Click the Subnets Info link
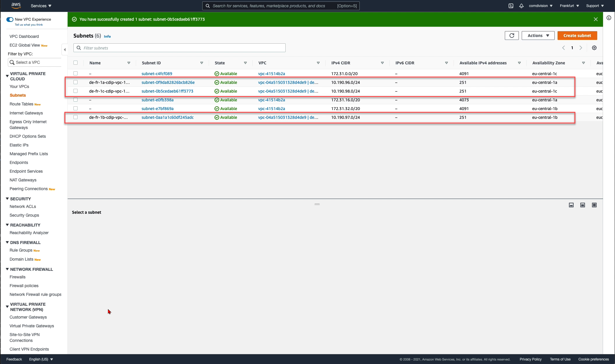Viewport: 615px width, 364px height. (107, 36)
